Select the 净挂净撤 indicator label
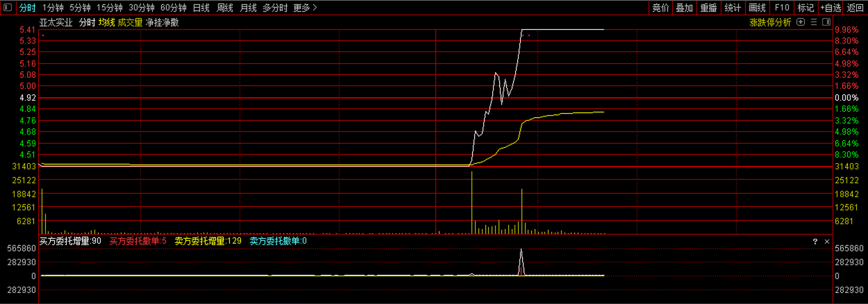The height and width of the screenshot is (304, 868). (x=162, y=23)
